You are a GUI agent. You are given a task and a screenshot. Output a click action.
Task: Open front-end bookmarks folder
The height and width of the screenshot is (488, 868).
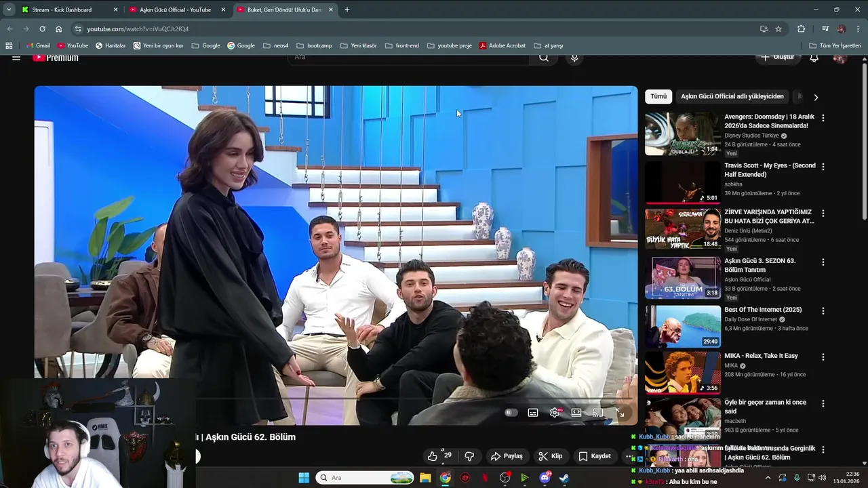(x=402, y=45)
